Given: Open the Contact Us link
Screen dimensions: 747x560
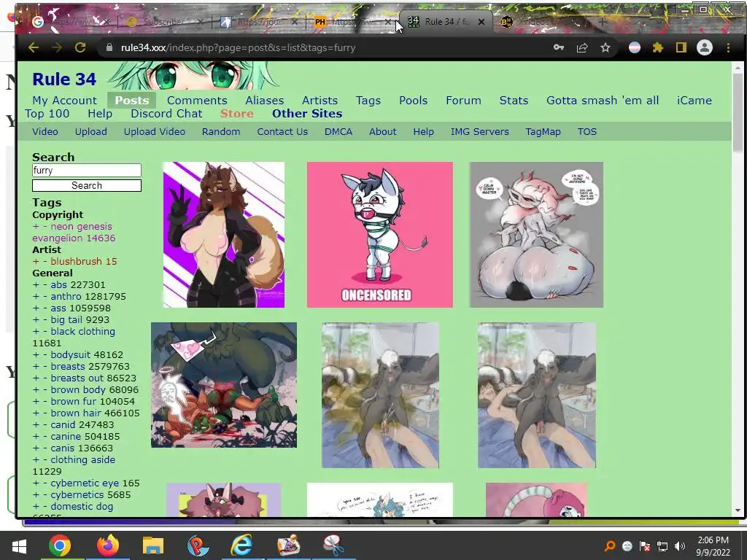Looking at the screenshot, I should [x=282, y=132].
